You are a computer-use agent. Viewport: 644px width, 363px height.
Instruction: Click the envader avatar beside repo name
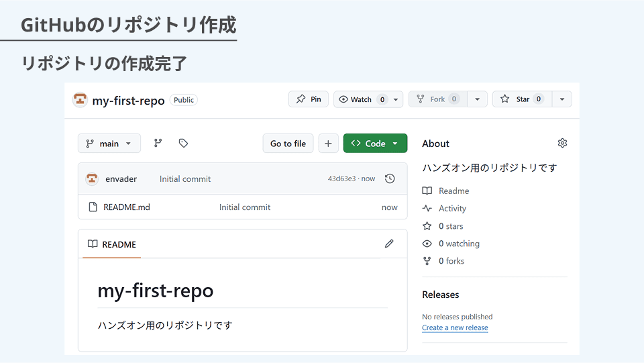coord(80,100)
